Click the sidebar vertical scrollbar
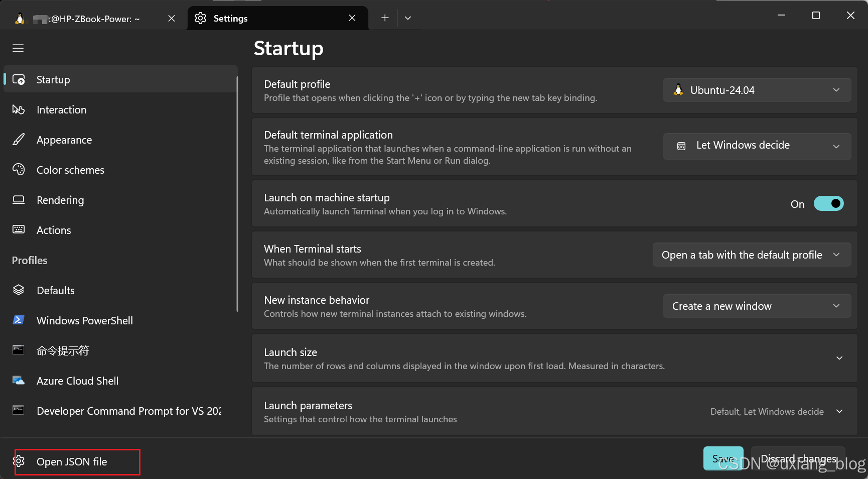Image resolution: width=868 pixels, height=479 pixels. click(237, 193)
